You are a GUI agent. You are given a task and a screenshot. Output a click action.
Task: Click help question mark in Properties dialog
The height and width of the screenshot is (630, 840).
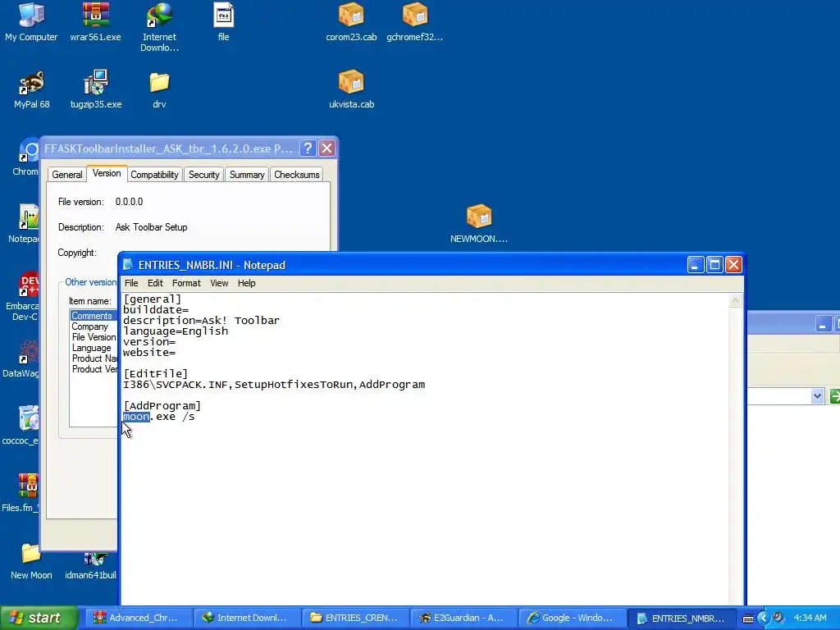click(x=308, y=148)
